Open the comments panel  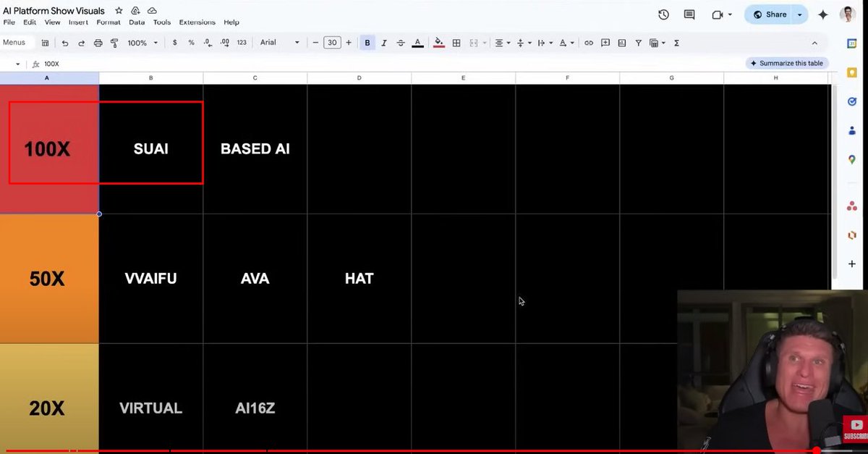689,14
